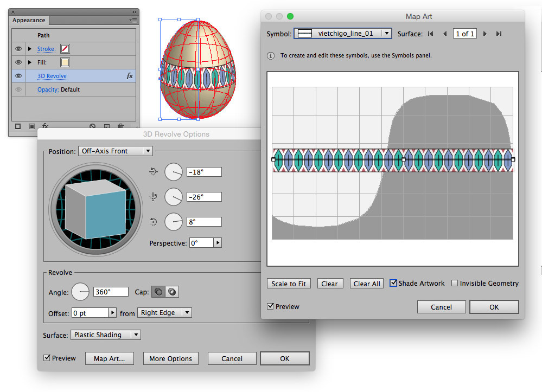This screenshot has height=392, width=542.
Task: Click the Add New Fill icon
Action: [32, 126]
